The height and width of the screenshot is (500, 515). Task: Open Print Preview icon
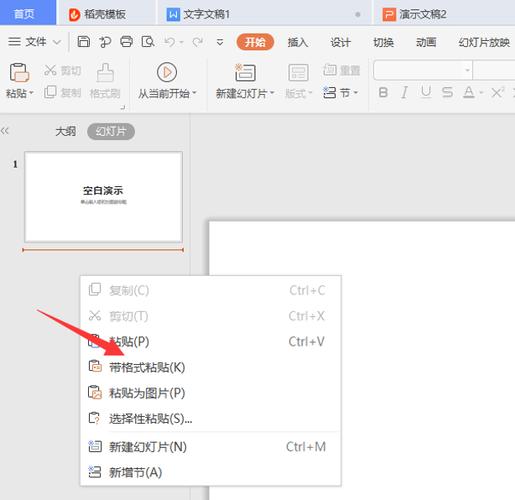point(148,42)
